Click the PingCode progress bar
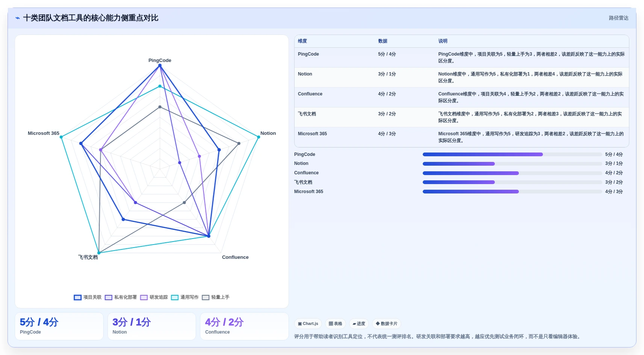Viewport: 644px width, 355px height. [x=512, y=154]
